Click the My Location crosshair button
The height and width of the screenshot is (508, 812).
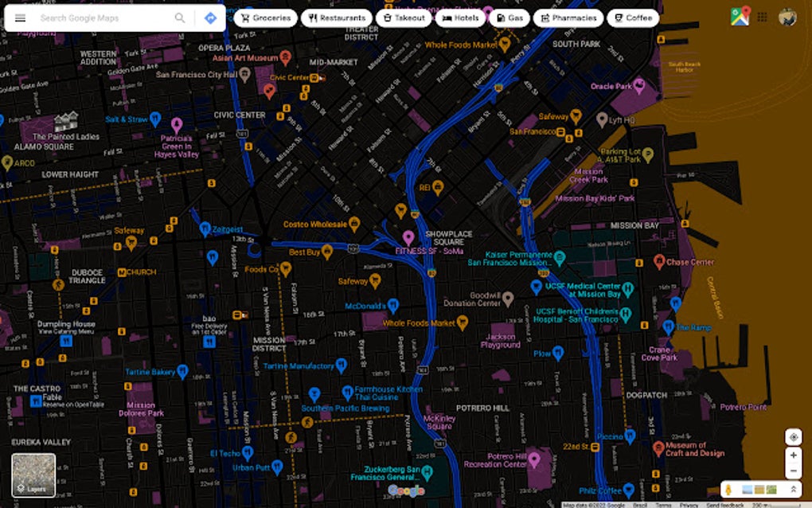[793, 437]
